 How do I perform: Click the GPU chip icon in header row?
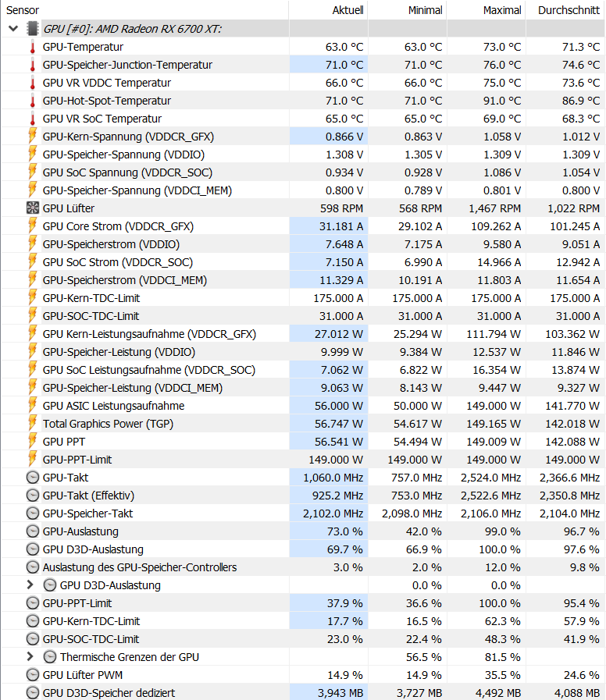click(32, 29)
